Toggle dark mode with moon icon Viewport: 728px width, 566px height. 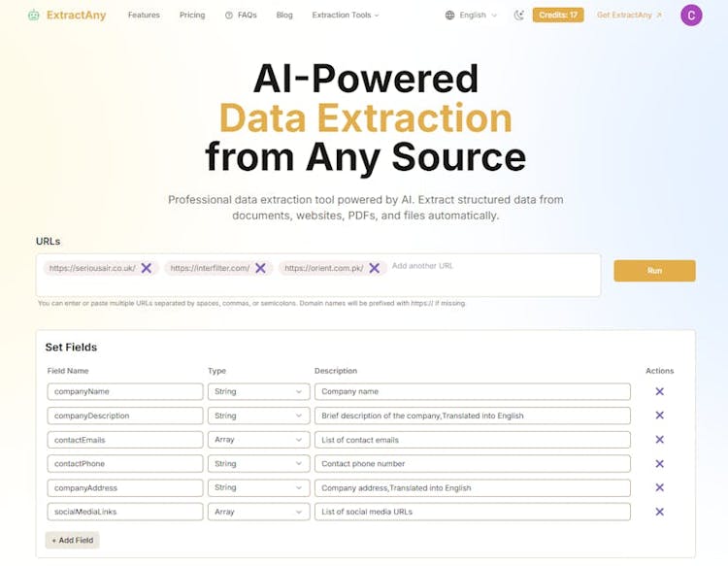519,16
